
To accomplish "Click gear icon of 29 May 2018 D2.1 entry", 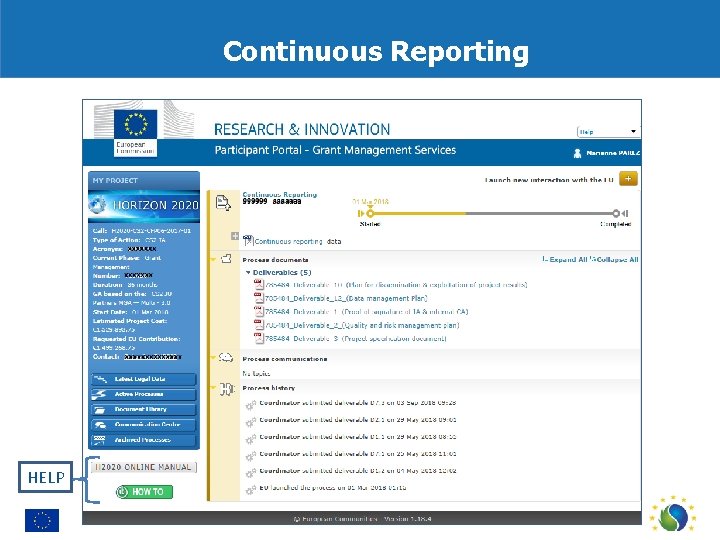I will click(x=250, y=422).
